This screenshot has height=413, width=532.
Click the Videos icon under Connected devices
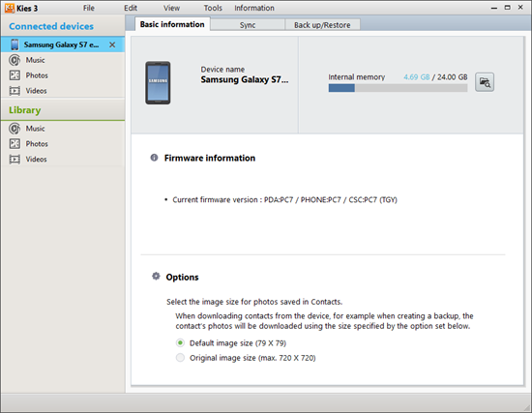15,91
